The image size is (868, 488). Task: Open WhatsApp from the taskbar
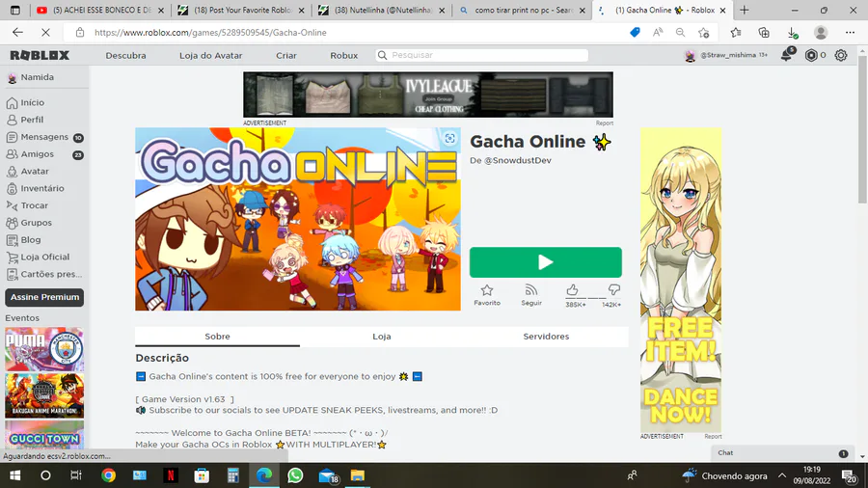tap(295, 475)
